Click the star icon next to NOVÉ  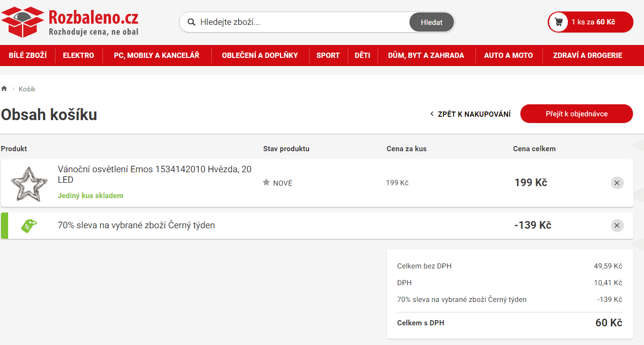click(x=266, y=183)
